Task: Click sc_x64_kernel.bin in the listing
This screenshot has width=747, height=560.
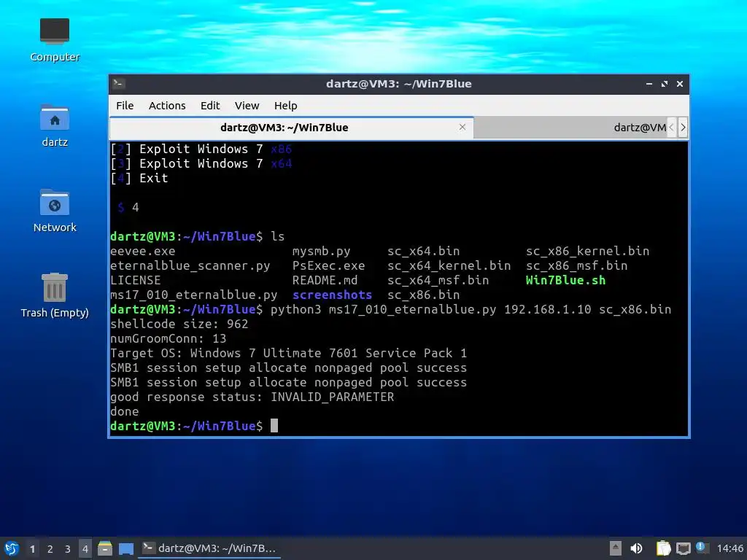Action: pyautogui.click(x=449, y=265)
